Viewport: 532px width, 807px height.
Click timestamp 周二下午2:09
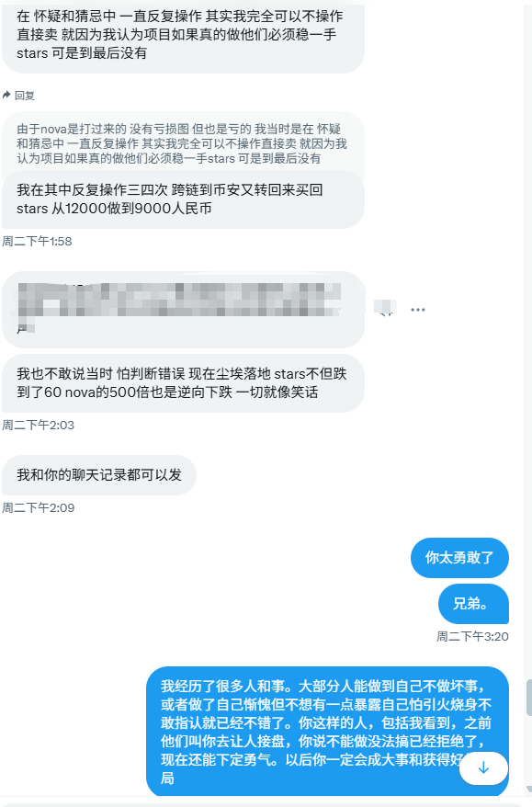pos(38,508)
